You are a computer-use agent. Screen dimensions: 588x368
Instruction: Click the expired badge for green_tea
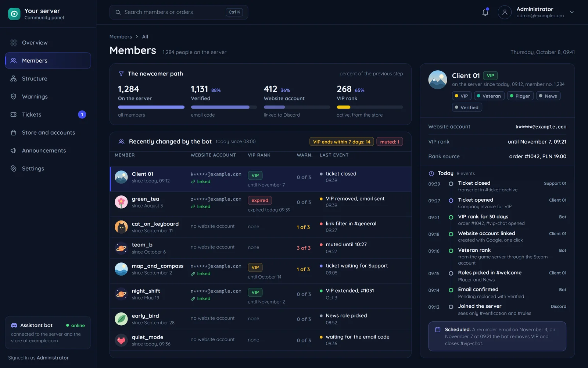click(x=260, y=201)
